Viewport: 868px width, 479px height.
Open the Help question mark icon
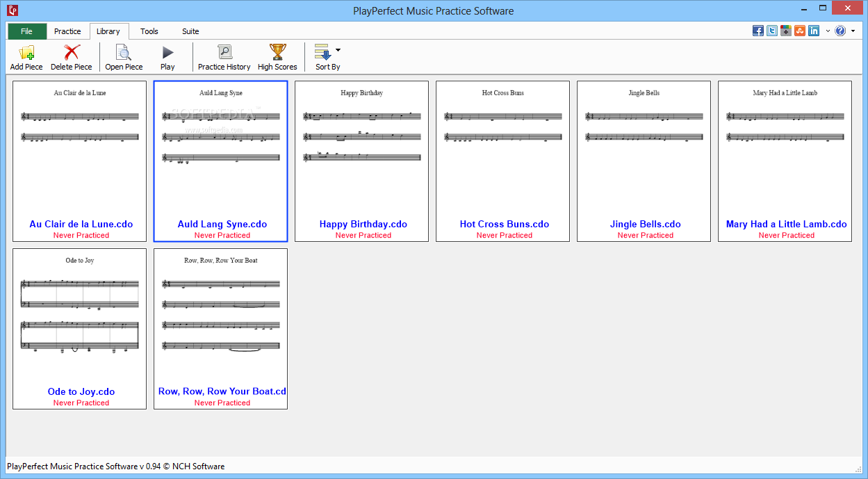[840, 31]
